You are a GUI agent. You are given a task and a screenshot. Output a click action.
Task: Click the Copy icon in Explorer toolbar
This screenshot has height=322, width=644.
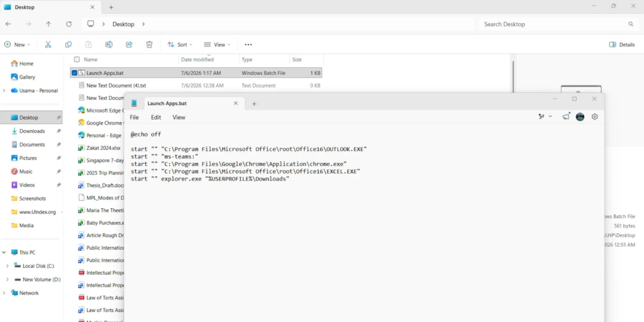click(68, 45)
